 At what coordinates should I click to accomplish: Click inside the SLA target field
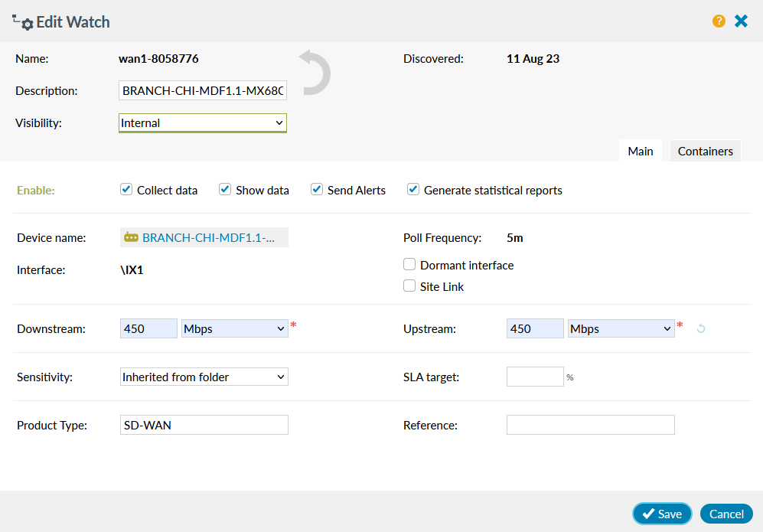point(535,377)
